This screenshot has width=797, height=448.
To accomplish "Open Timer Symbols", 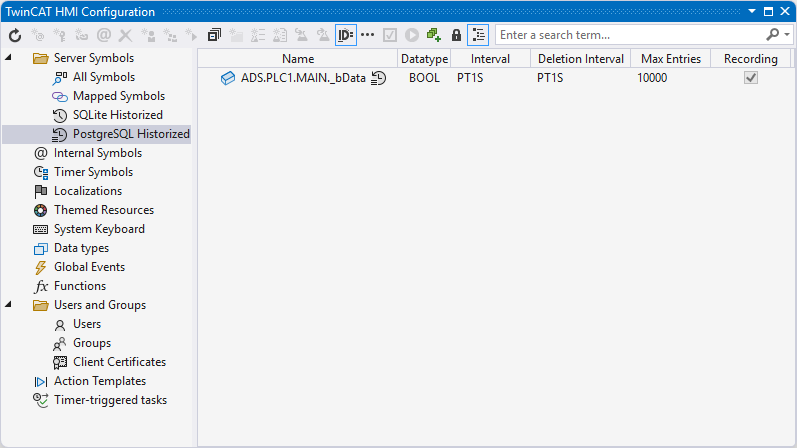I will point(94,172).
